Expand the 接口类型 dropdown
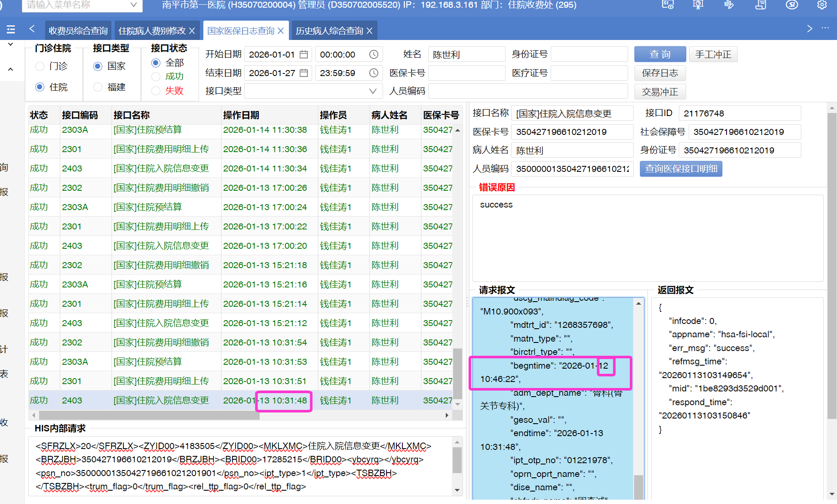 pyautogui.click(x=373, y=91)
